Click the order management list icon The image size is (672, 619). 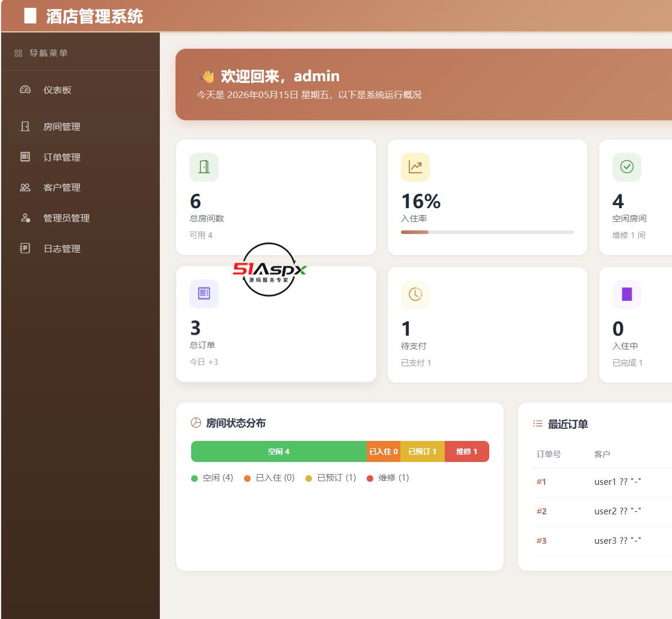click(25, 157)
